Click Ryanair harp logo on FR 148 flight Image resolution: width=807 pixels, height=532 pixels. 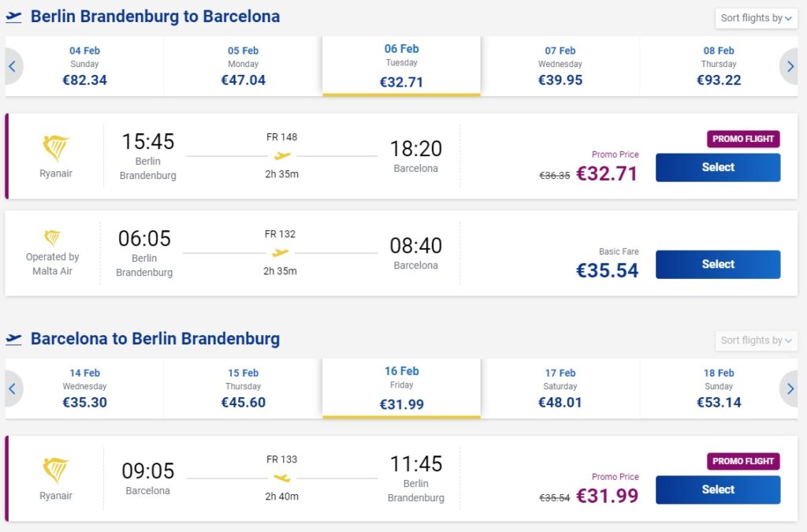55,148
